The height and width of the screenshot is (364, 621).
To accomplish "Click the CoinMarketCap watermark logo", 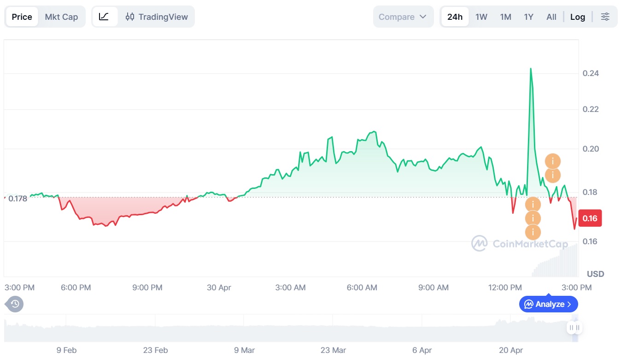I will click(x=479, y=243).
